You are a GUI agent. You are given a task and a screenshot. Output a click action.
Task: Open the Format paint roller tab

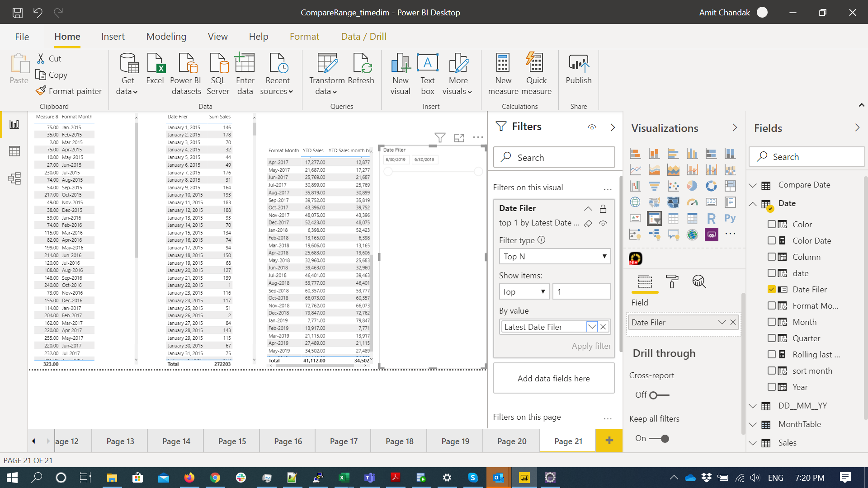(672, 282)
